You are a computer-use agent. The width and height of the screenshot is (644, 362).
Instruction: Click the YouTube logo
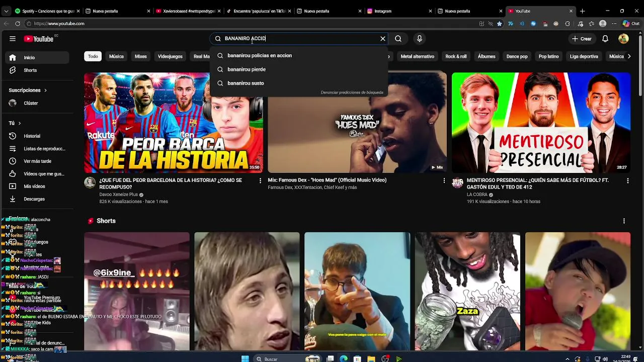39,39
